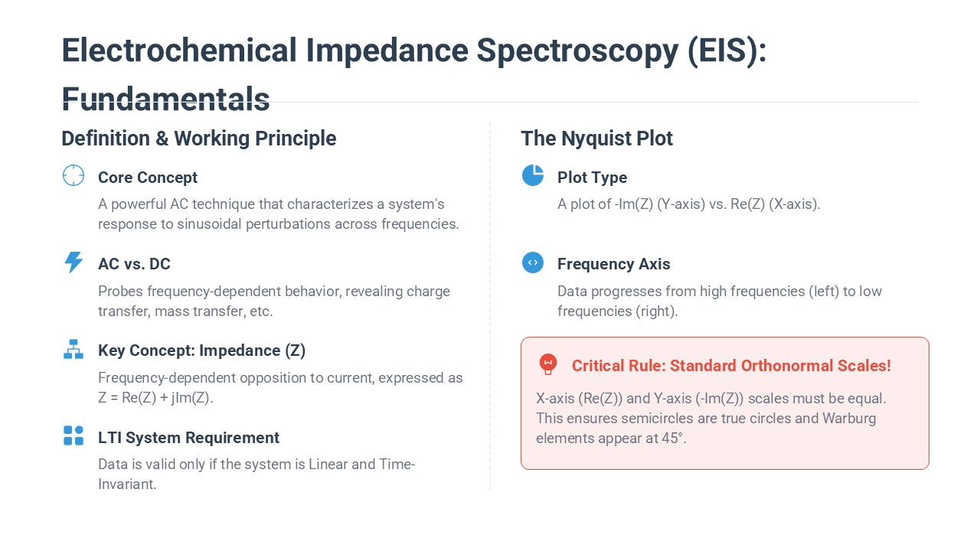The height and width of the screenshot is (551, 980).
Task: Click the LTI System Requirement subheading
Action: tap(188, 438)
